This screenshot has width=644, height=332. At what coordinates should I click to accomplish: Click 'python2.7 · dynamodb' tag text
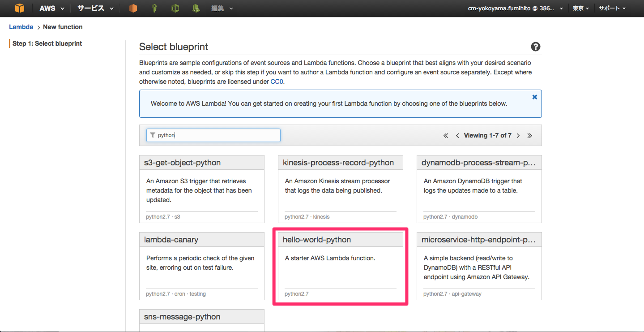(x=451, y=217)
